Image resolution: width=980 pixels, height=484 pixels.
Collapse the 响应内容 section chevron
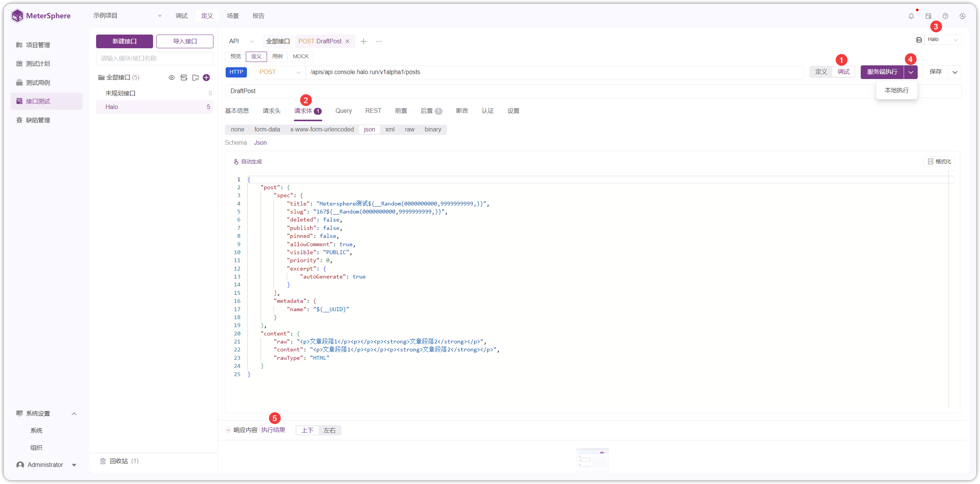click(228, 430)
